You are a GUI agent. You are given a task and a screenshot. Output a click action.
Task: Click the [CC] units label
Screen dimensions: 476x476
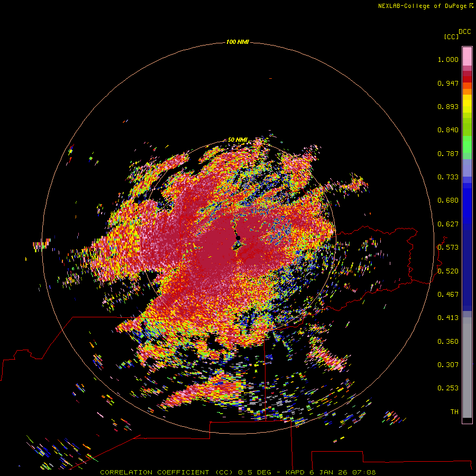[x=451, y=36]
